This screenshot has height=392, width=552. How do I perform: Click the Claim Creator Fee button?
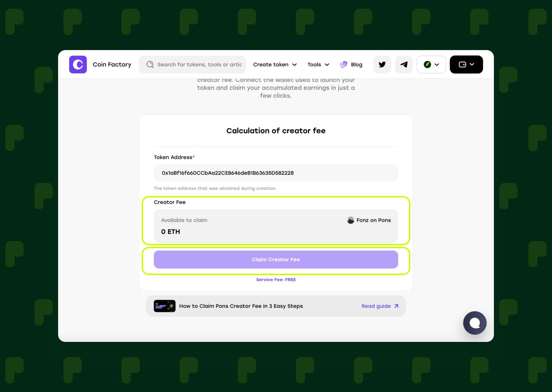276,260
